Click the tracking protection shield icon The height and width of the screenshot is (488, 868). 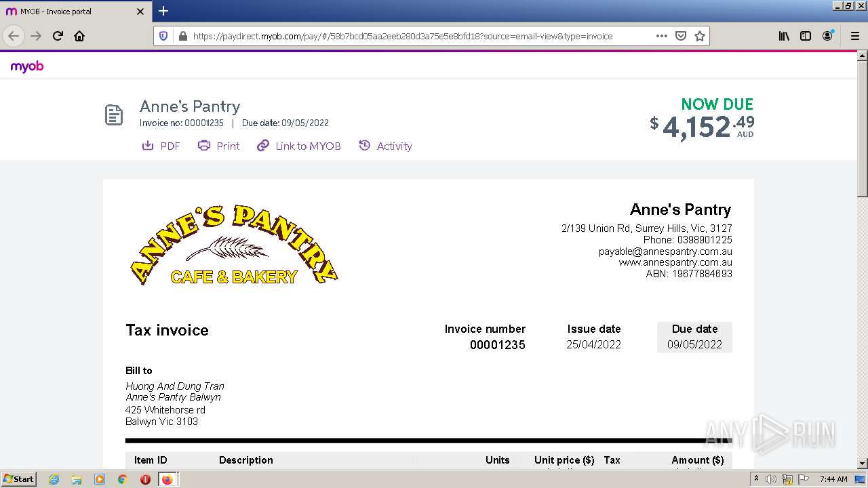(163, 36)
